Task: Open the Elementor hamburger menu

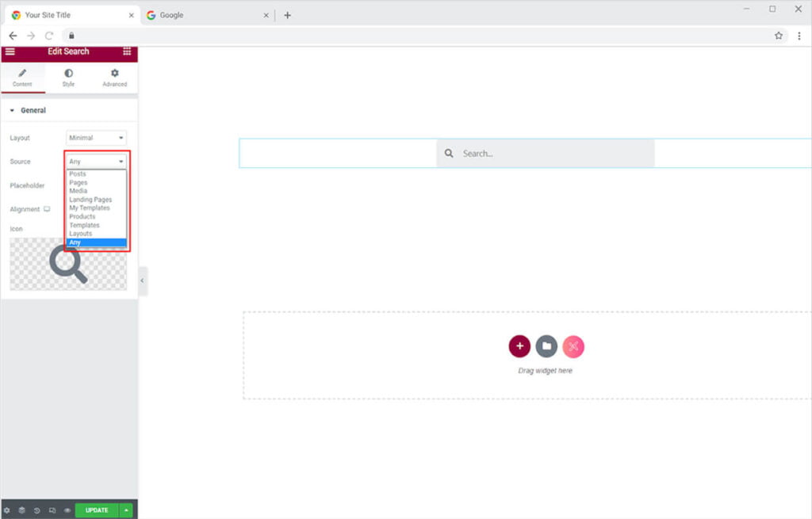Action: (10, 52)
